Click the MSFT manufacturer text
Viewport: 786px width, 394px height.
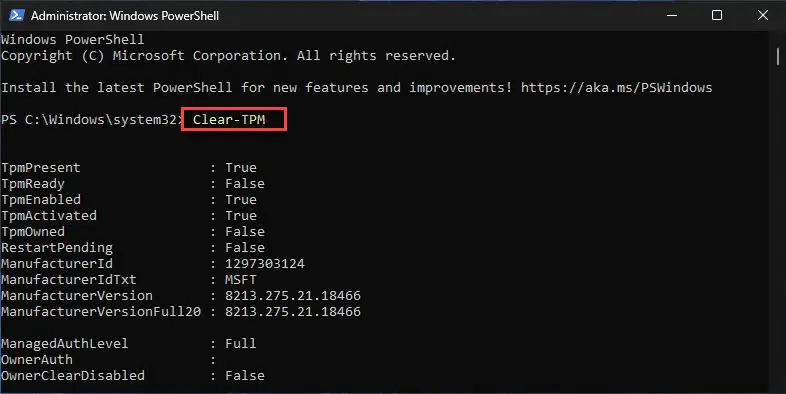coord(241,280)
